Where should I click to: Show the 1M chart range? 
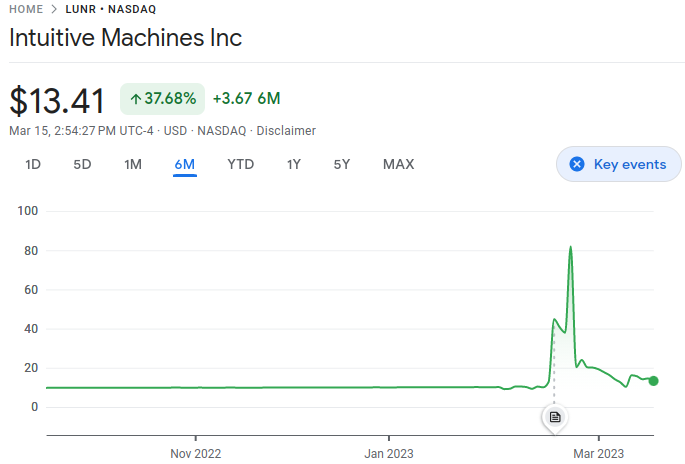point(133,164)
